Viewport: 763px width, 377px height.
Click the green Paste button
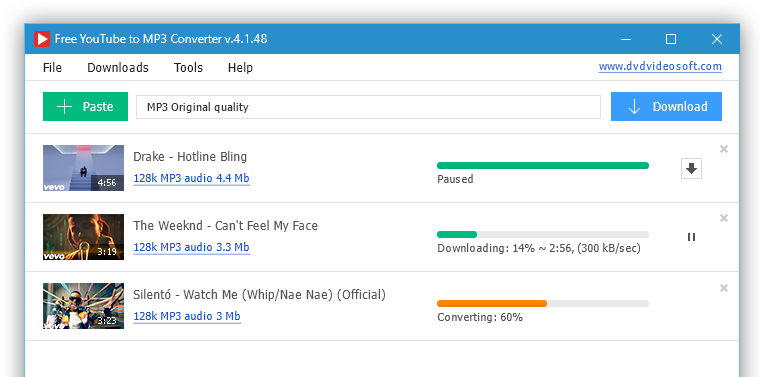coord(85,107)
